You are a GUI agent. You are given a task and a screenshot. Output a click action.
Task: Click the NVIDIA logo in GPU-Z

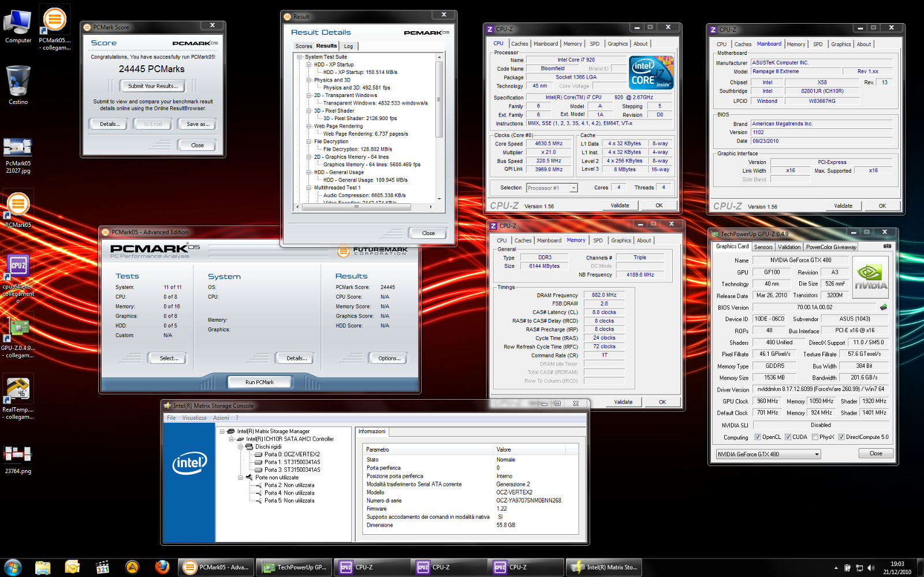(x=870, y=278)
